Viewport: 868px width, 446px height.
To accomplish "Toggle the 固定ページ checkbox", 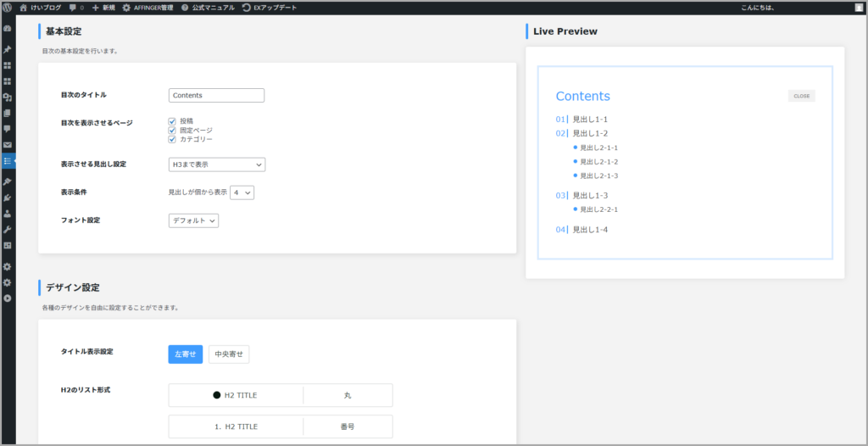I will [x=172, y=131].
